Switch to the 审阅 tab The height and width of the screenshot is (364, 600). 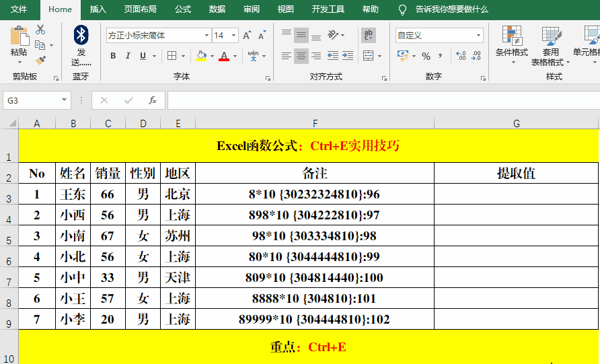point(252,9)
